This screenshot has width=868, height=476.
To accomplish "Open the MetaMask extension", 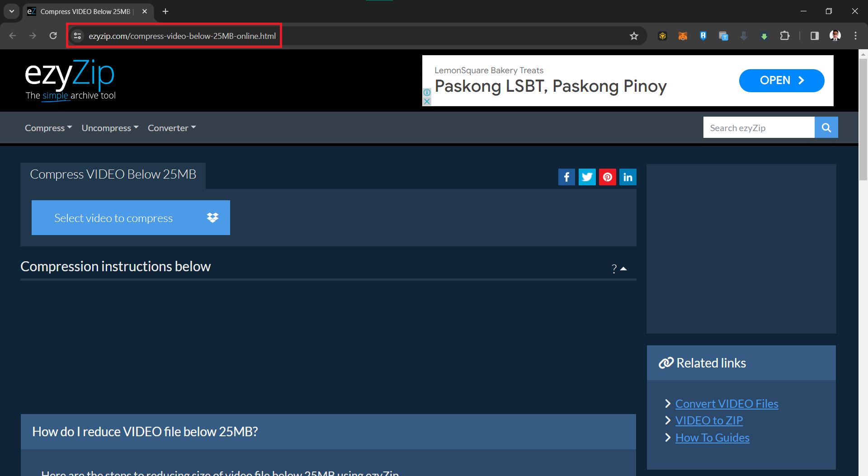I will point(683,36).
